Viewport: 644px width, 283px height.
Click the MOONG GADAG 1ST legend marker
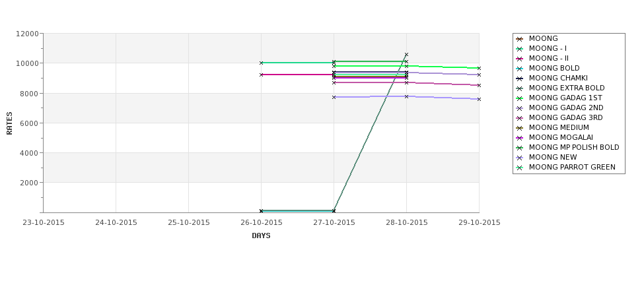click(x=520, y=98)
